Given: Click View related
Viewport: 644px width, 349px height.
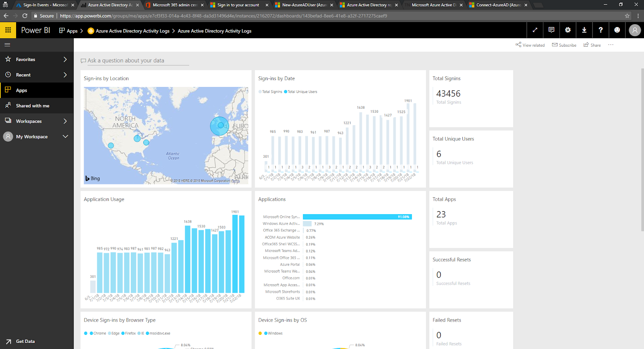Looking at the screenshot, I should tap(530, 45).
